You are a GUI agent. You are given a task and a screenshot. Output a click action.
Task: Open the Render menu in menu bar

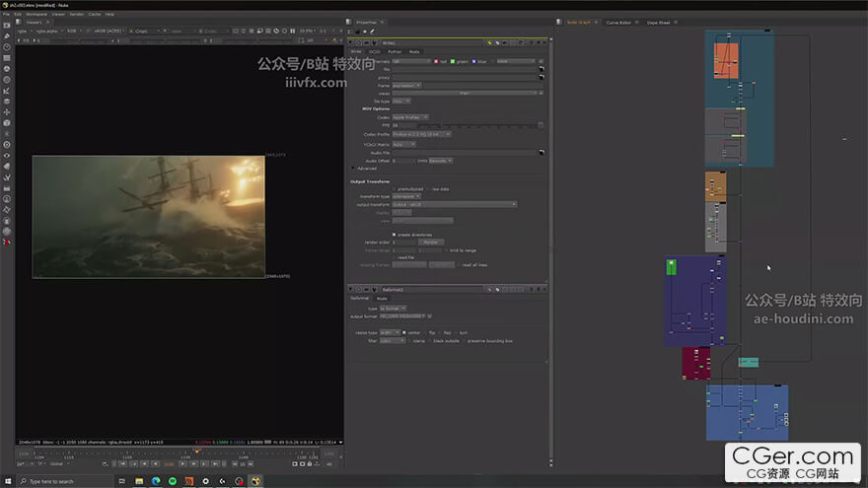(x=76, y=14)
